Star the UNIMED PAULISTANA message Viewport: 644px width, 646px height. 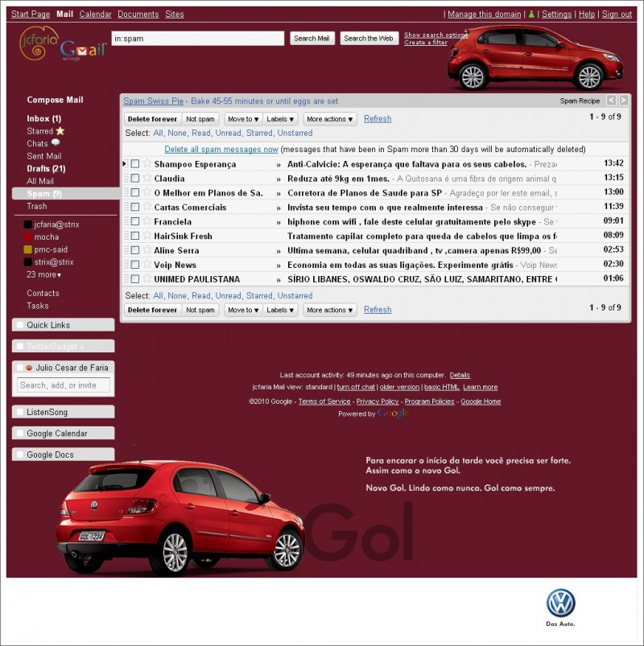[x=147, y=279]
